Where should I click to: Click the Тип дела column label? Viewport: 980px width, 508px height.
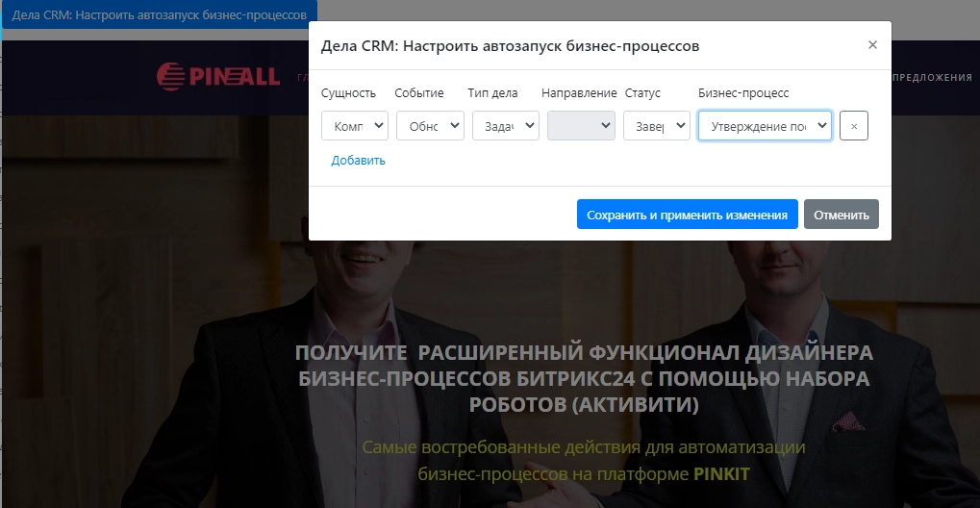[x=492, y=93]
